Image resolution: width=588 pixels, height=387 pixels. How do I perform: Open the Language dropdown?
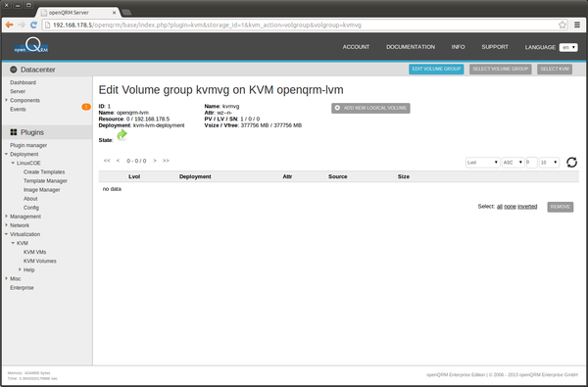pos(568,47)
